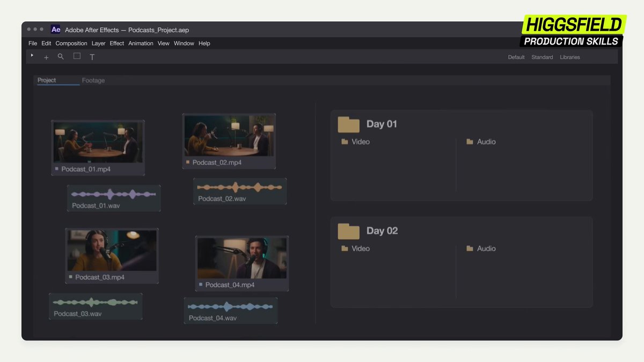Open the Composition menu
Viewport: 644px width, 362px height.
click(71, 43)
